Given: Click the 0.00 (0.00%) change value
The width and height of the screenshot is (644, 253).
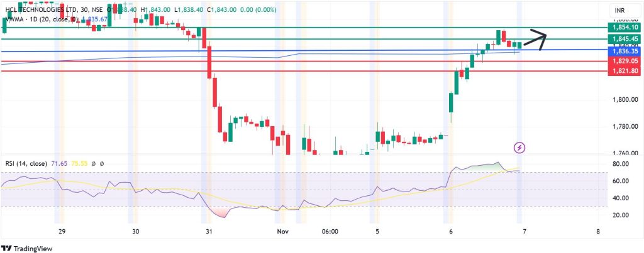Looking at the screenshot, I should 258,9.
